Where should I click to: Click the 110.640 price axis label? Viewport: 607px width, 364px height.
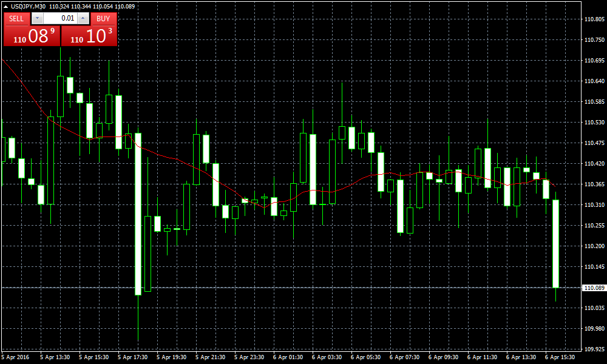(x=594, y=81)
